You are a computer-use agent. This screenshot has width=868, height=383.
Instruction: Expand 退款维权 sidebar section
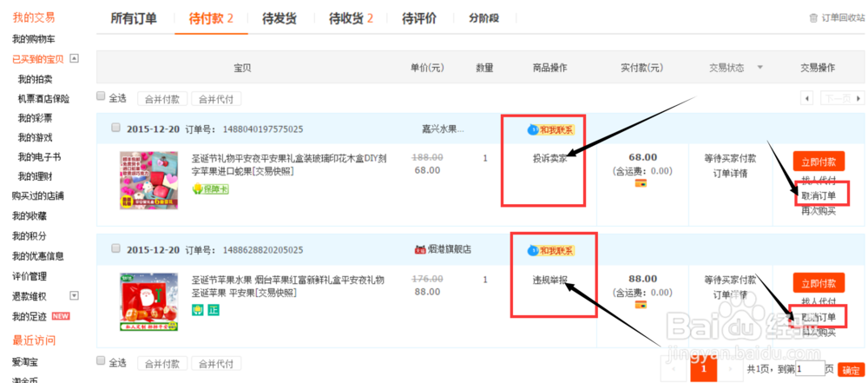74,295
